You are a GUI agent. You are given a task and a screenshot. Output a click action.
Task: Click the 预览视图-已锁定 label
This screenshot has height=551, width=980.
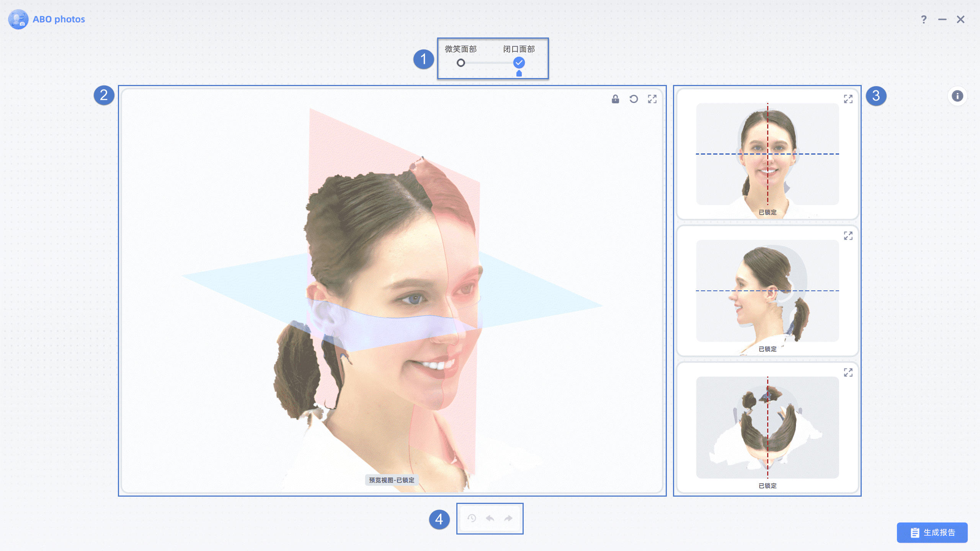click(392, 480)
